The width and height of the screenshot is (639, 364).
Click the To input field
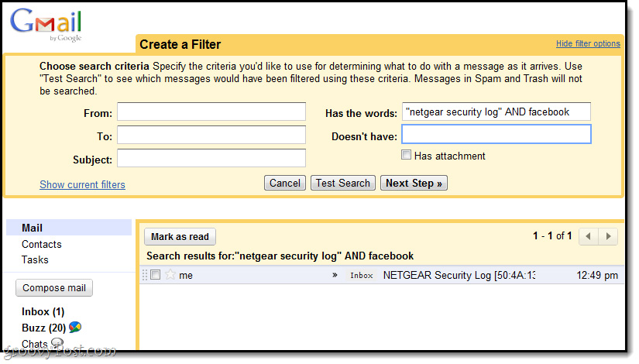[x=211, y=135]
